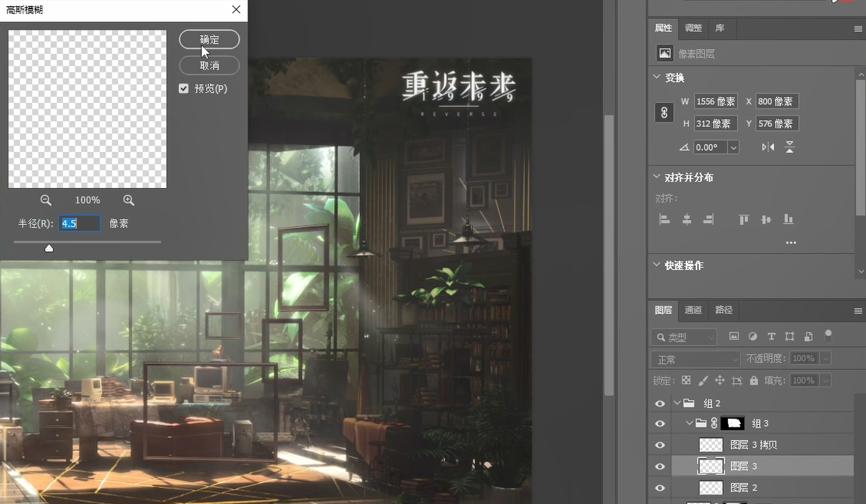866x504 pixels.
Task: Align bottom edges
Action: (788, 219)
